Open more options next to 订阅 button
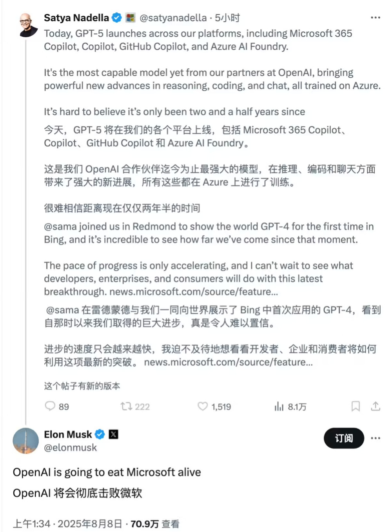Screen dimensions: 392x532 pyautogui.click(x=376, y=438)
